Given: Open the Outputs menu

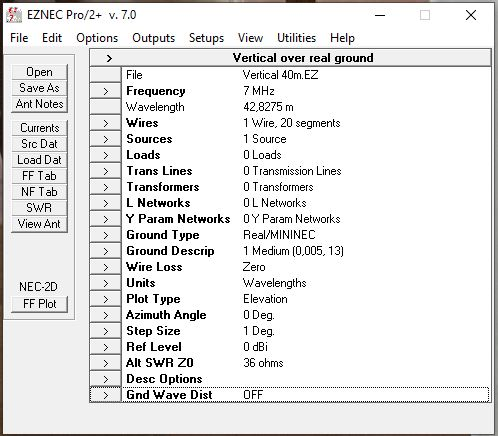Looking at the screenshot, I should point(153,38).
